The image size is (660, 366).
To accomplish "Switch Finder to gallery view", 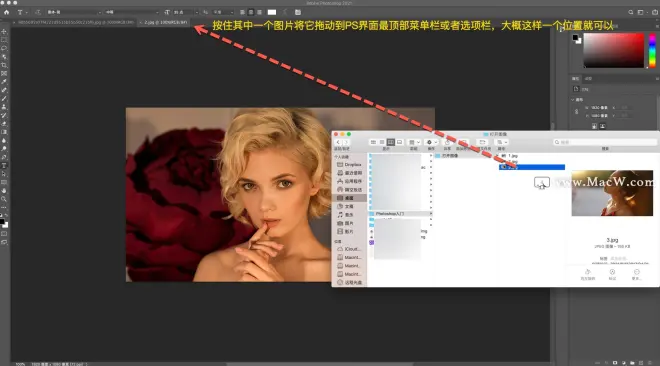I will pos(399,142).
